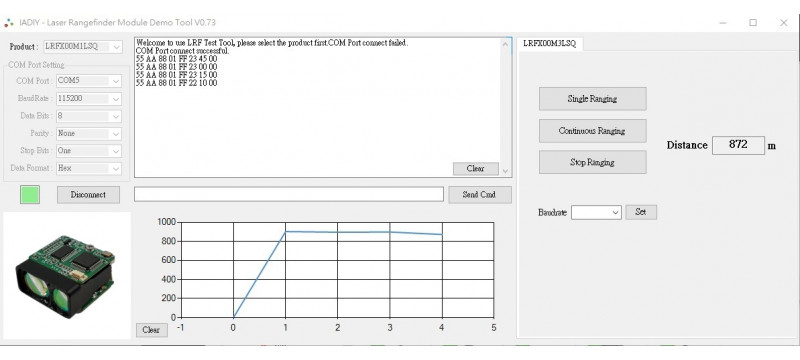Expand the Data Bits dropdown

point(89,116)
